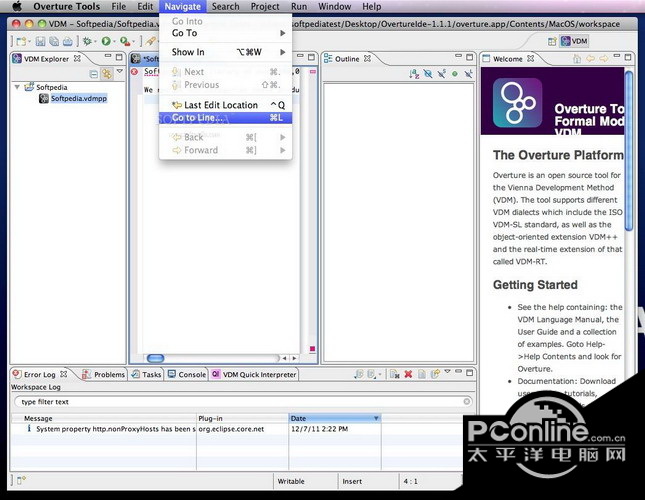
Task: Select 'Go to Line...' in Navigate menu
Action: coord(225,118)
